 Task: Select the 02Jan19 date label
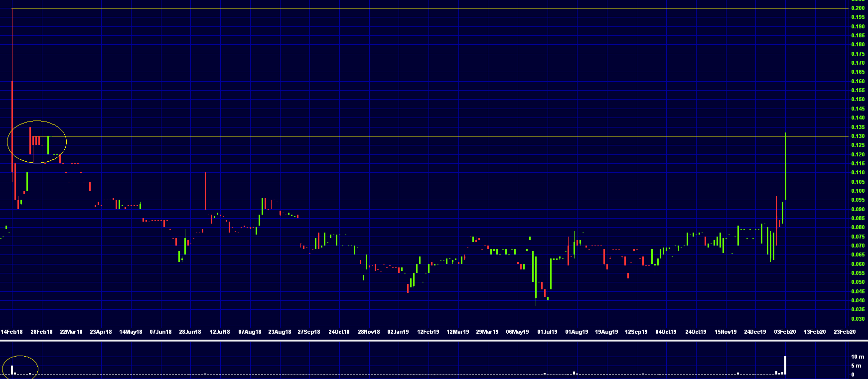pos(398,332)
